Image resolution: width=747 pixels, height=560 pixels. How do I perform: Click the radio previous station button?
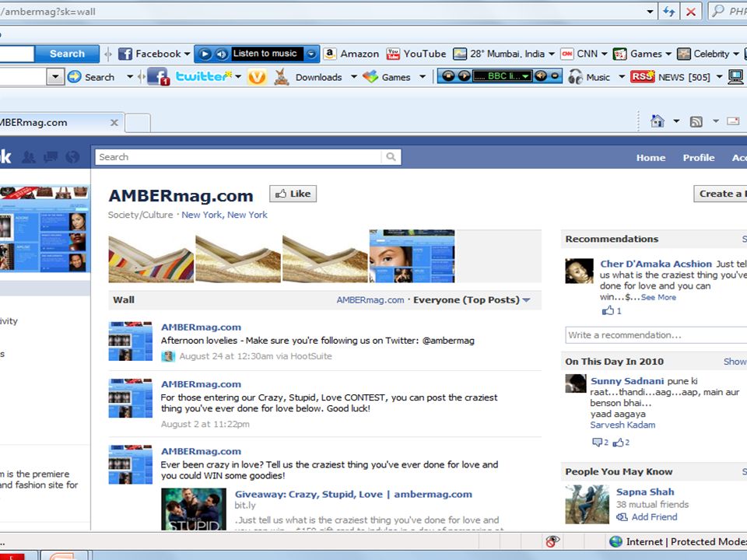click(x=448, y=76)
